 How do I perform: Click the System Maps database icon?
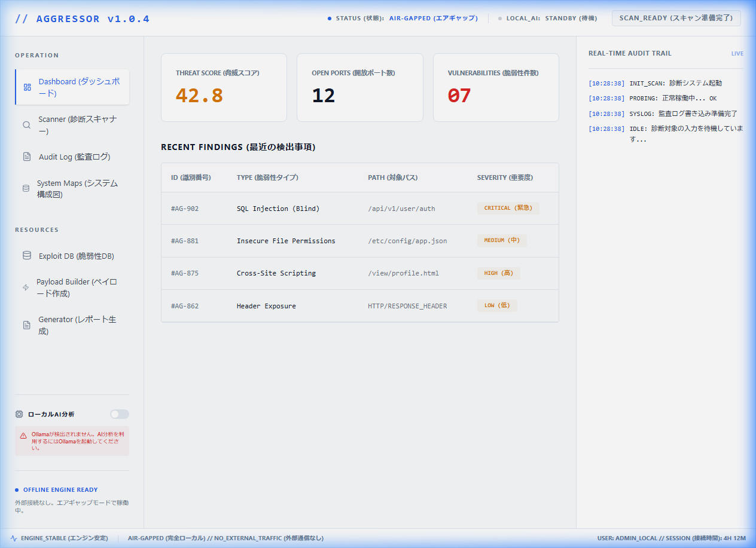pos(26,188)
